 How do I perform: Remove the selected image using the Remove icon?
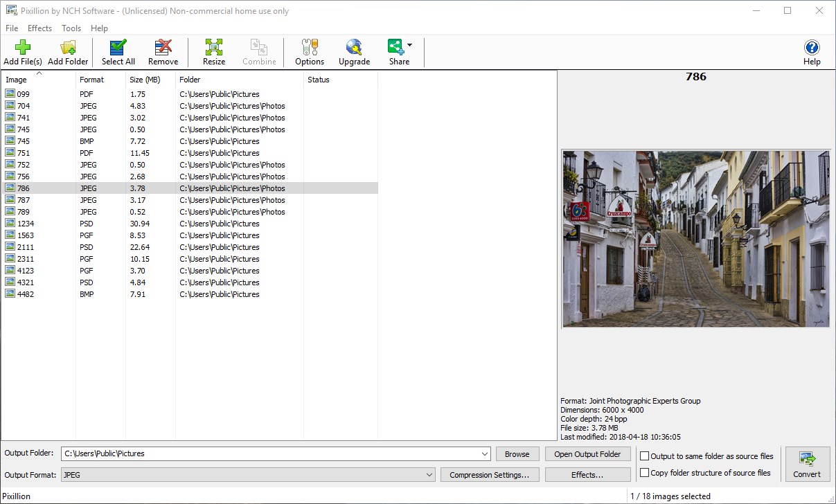(x=163, y=47)
